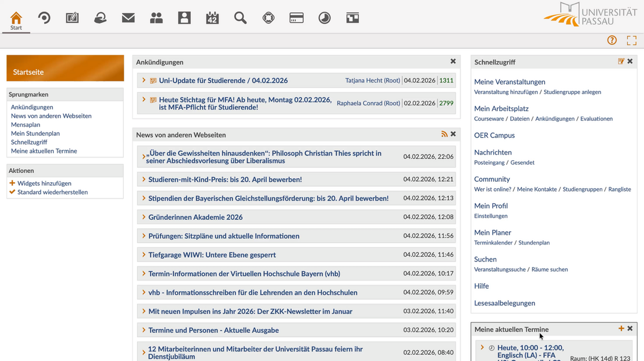Open the Community people icon

click(x=156, y=18)
